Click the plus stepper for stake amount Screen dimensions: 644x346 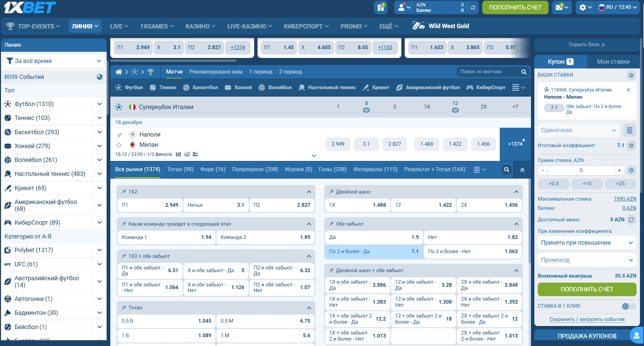pyautogui.click(x=619, y=170)
